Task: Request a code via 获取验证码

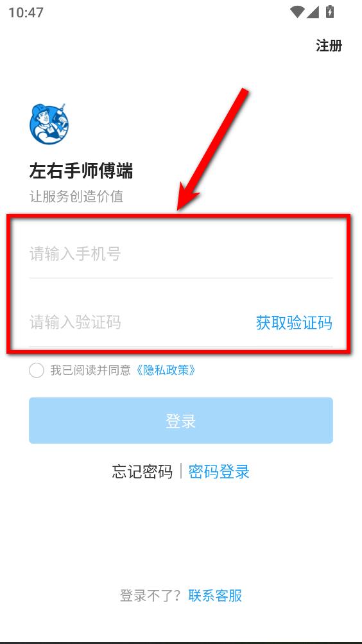Action: tap(294, 322)
